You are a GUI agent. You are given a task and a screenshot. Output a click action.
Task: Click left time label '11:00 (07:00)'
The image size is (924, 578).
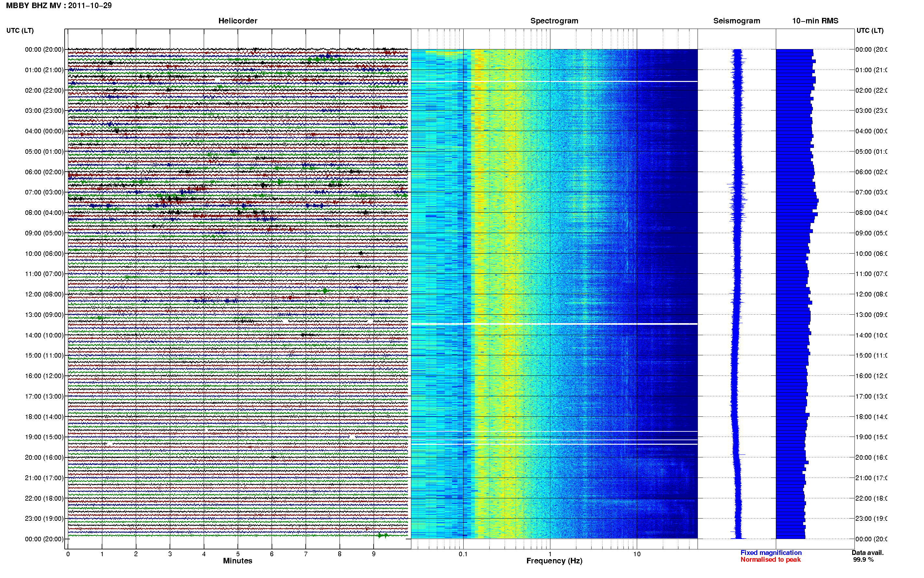pyautogui.click(x=44, y=274)
